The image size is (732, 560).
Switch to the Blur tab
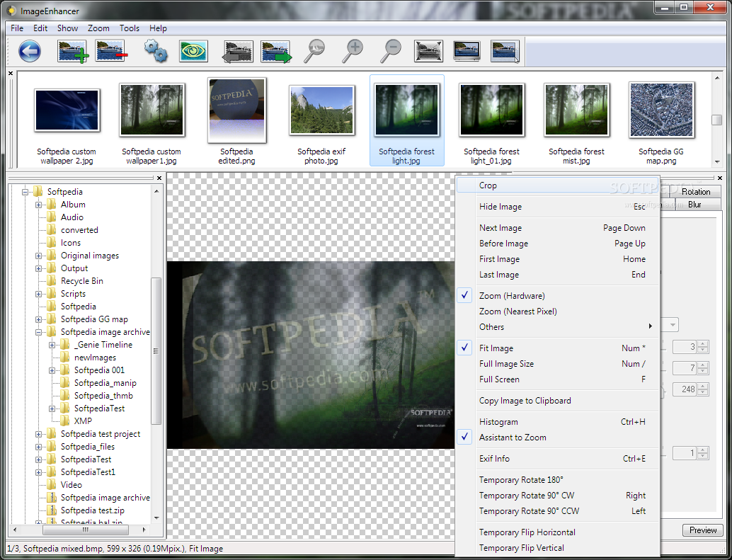[x=694, y=205]
